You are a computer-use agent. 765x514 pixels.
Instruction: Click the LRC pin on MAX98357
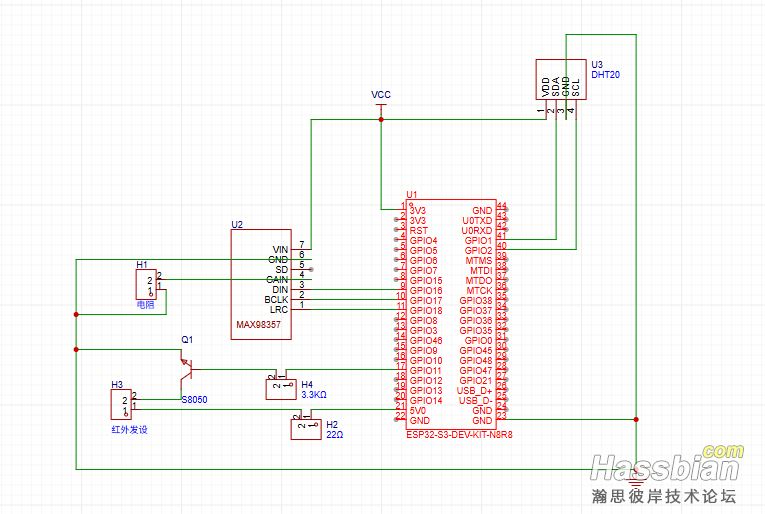tap(279, 310)
